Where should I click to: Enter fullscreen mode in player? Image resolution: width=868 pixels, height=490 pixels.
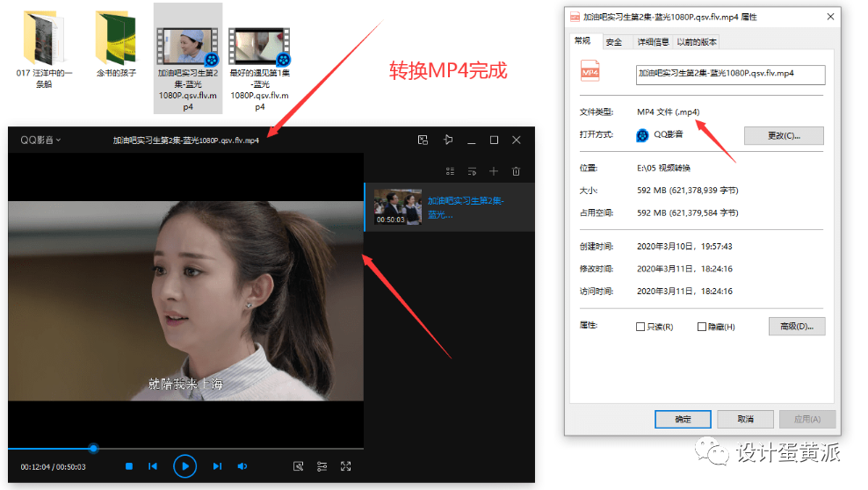pos(346,466)
